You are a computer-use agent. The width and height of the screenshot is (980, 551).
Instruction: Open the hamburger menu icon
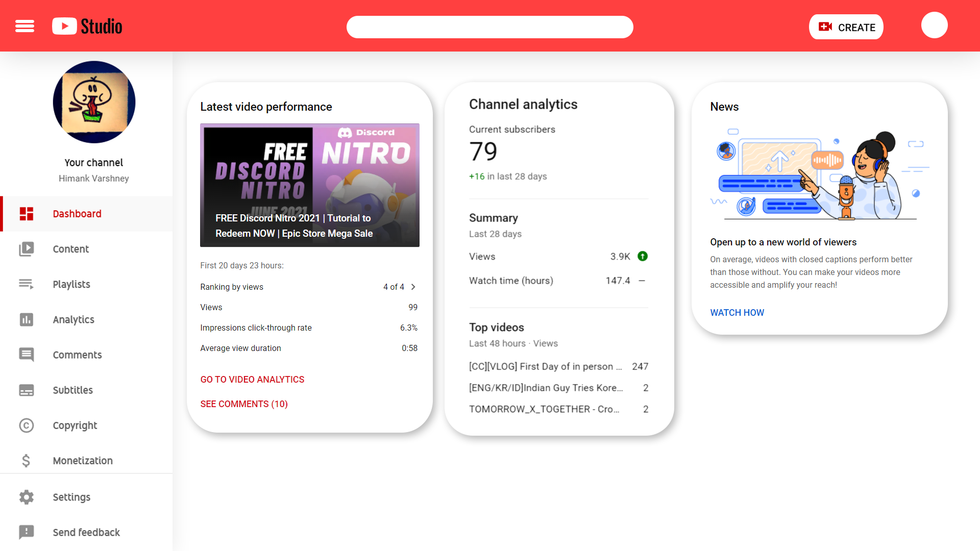(24, 26)
